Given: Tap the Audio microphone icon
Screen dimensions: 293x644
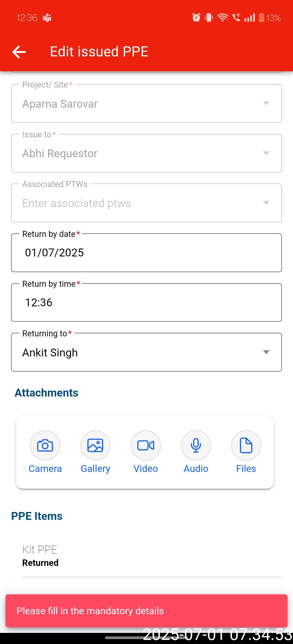Looking at the screenshot, I should pos(196,445).
